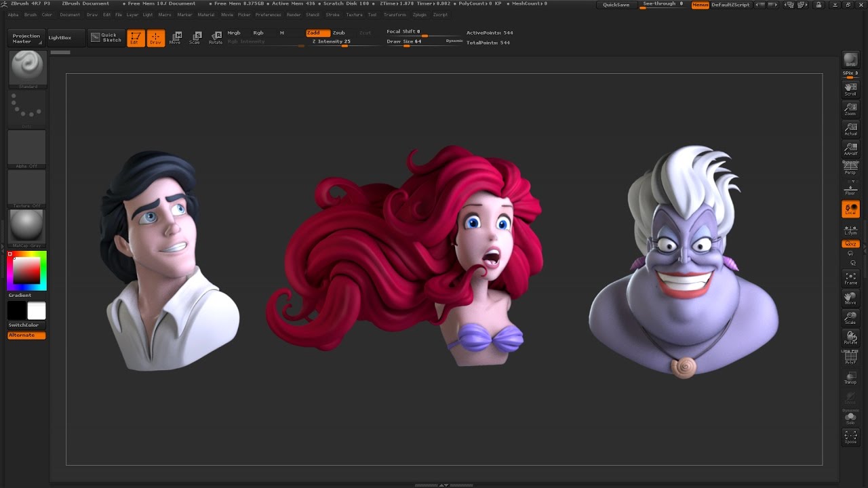
Task: Open the Alpha menu
Action: pos(13,14)
